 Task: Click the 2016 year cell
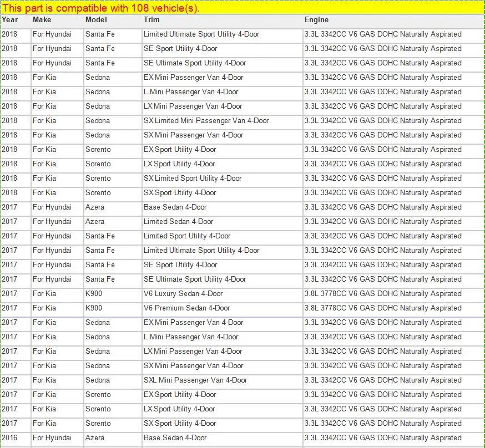click(9, 438)
